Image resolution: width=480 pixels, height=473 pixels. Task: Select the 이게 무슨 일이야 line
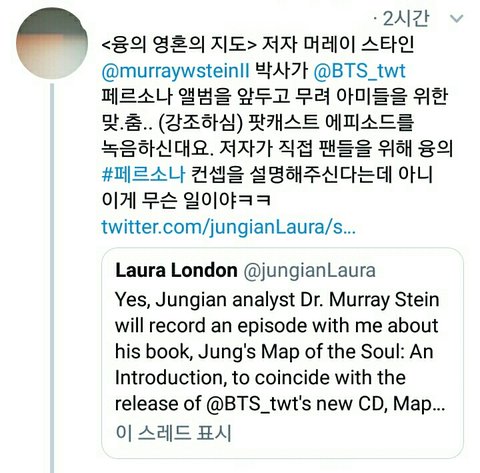(x=186, y=201)
